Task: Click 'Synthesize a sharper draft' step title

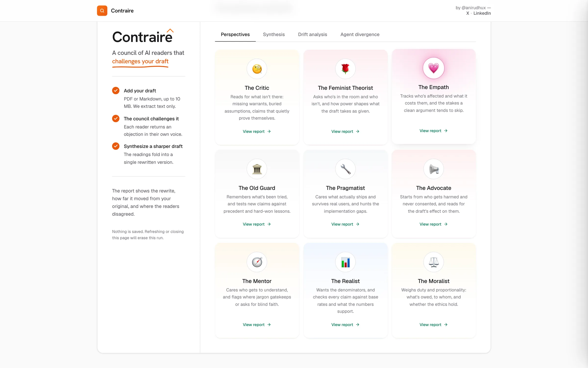Action: click(153, 146)
